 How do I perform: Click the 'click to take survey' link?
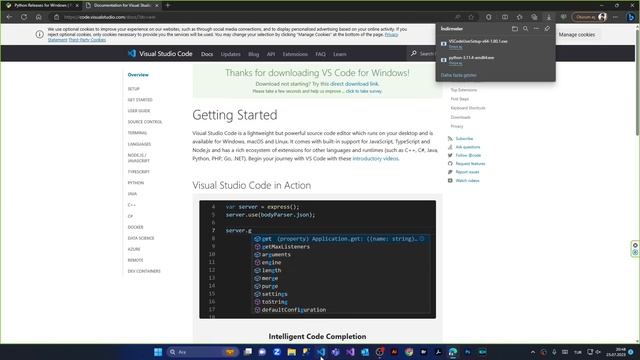pos(364,91)
